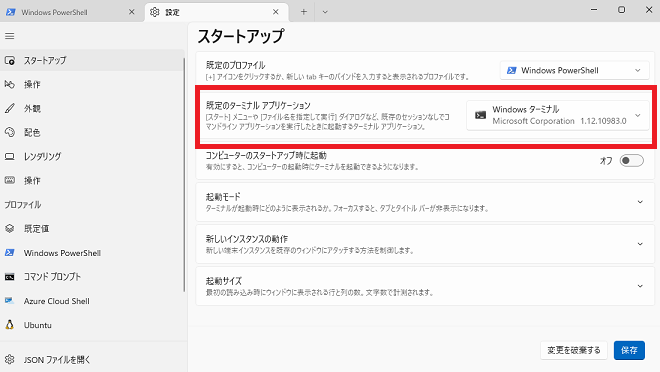Click the icon of 操作 above 外観
This screenshot has width=660, height=372.
point(10,85)
